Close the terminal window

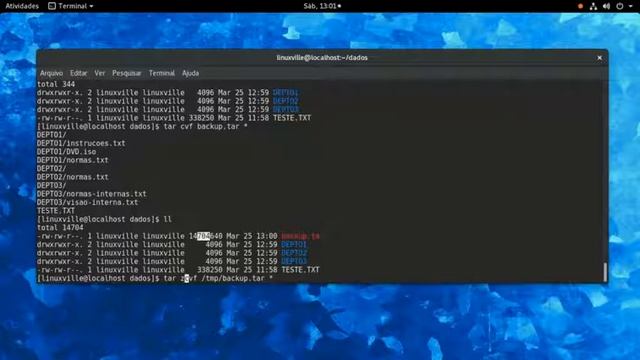[x=600, y=58]
